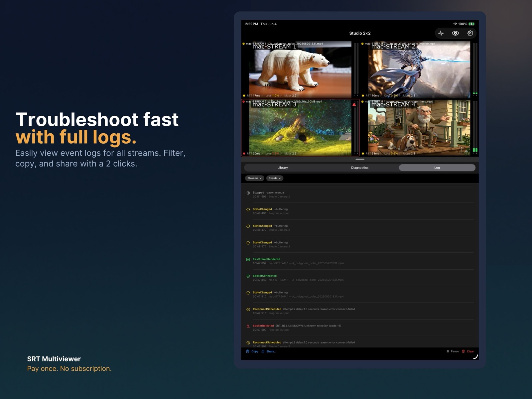The height and width of the screenshot is (399, 532).
Task: Click the FirstFrameRendered film icon
Action: pos(248,259)
